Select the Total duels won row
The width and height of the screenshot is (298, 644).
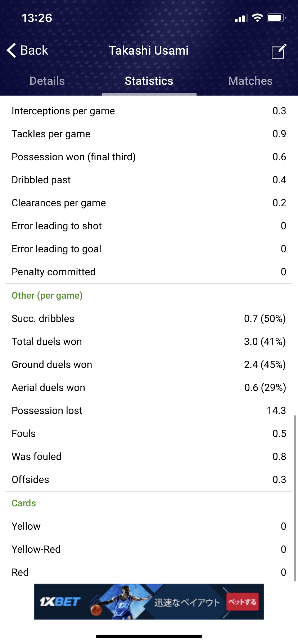(149, 341)
